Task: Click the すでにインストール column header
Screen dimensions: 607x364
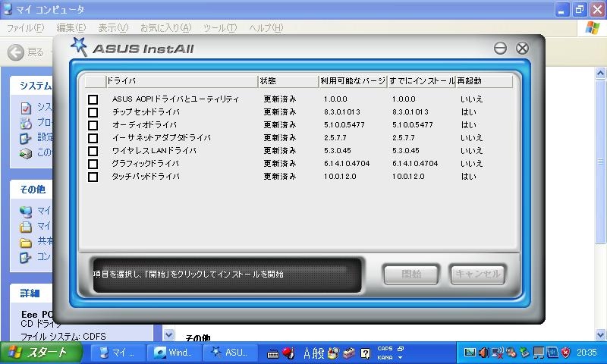Action: pyautogui.click(x=422, y=81)
